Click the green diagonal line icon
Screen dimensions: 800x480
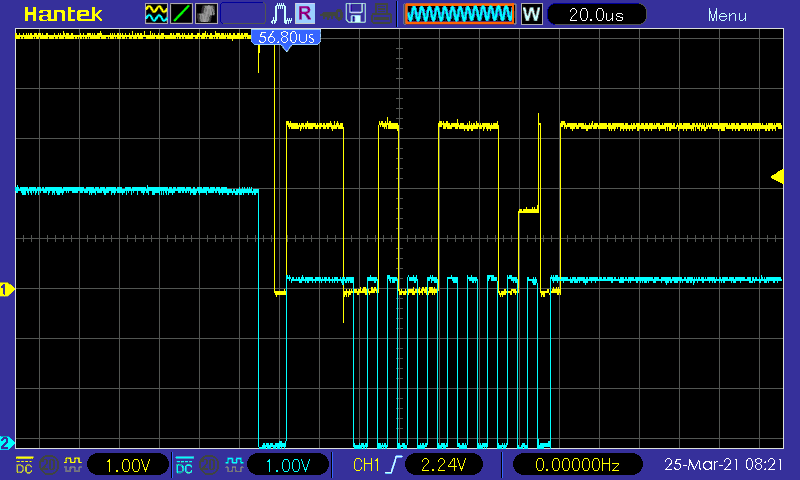[x=181, y=14]
